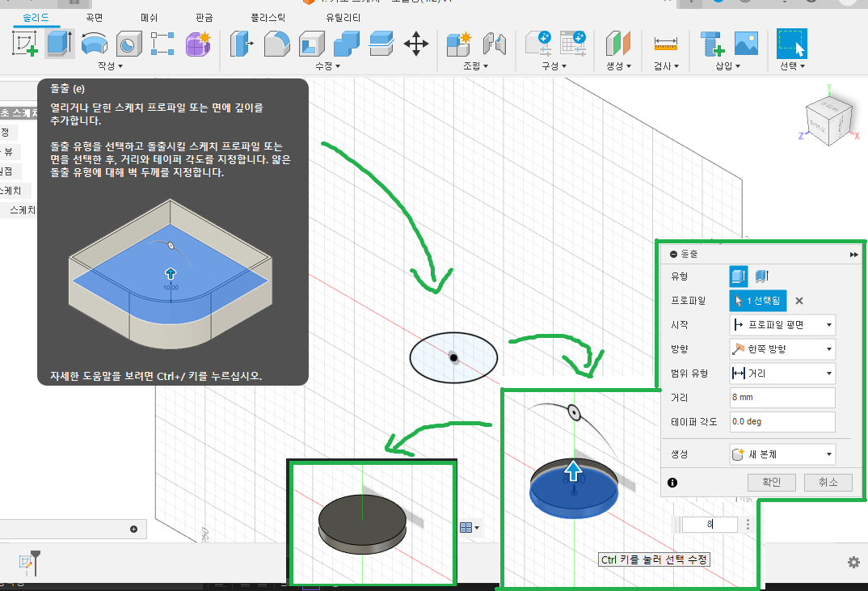Click the 테이퍼 각도 field showing 0.0 deg
Viewport: 868px width, 591px height.
click(782, 421)
